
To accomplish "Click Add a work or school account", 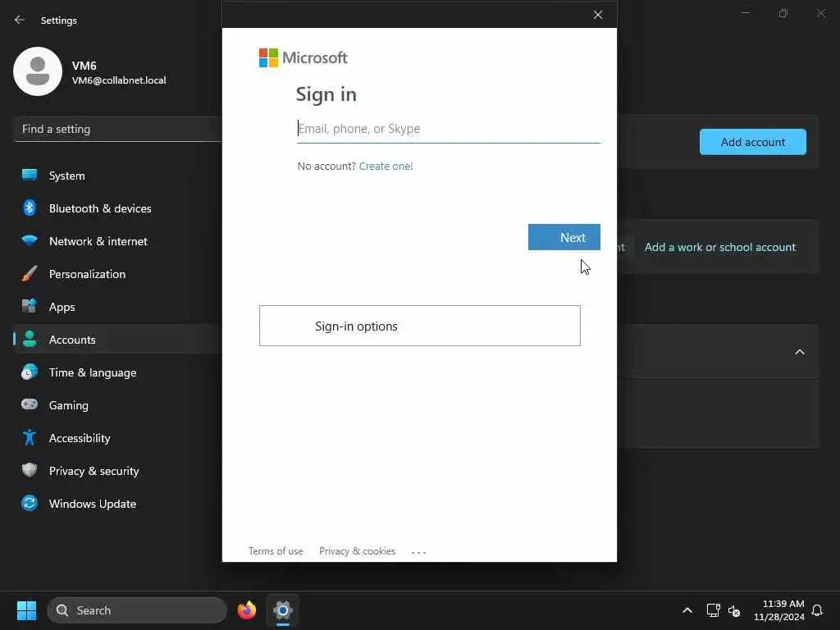I will pyautogui.click(x=720, y=247).
